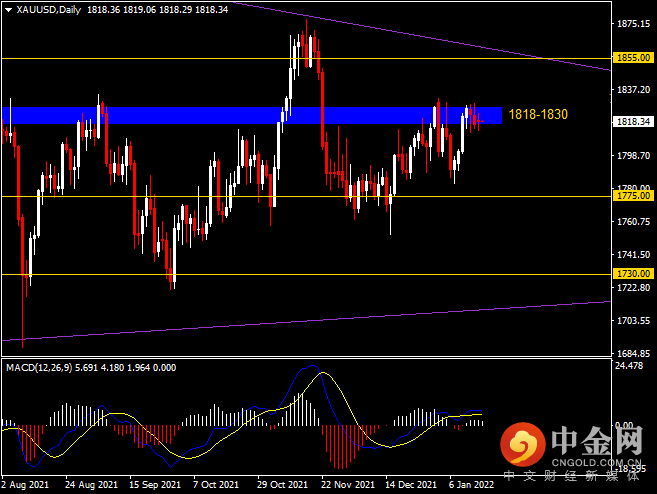This screenshot has height=494, width=657.
Task: Select the 1741.50 price scale value
Action: [634, 254]
